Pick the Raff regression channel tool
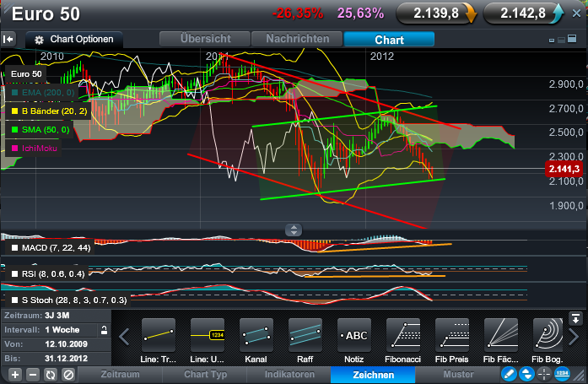This screenshot has height=384, width=588. click(305, 335)
